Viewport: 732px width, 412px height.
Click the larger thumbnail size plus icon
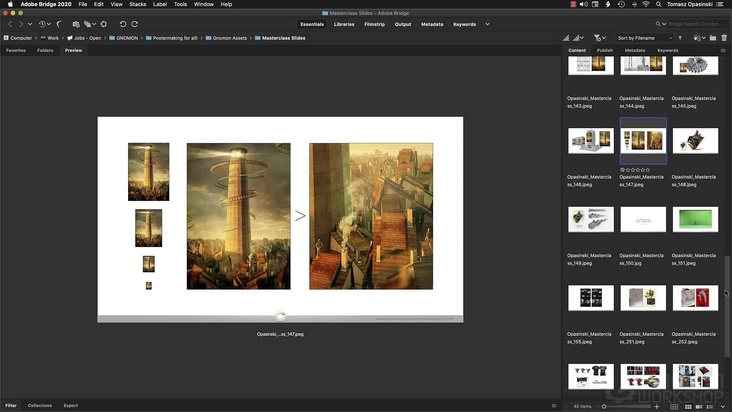coord(657,406)
